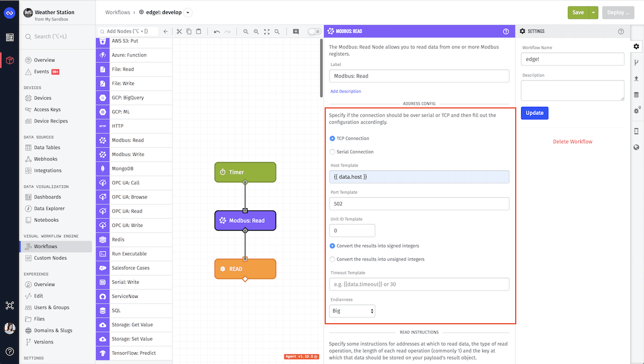Click the Port Template field showing 502
The width and height of the screenshot is (644, 364).
point(419,203)
